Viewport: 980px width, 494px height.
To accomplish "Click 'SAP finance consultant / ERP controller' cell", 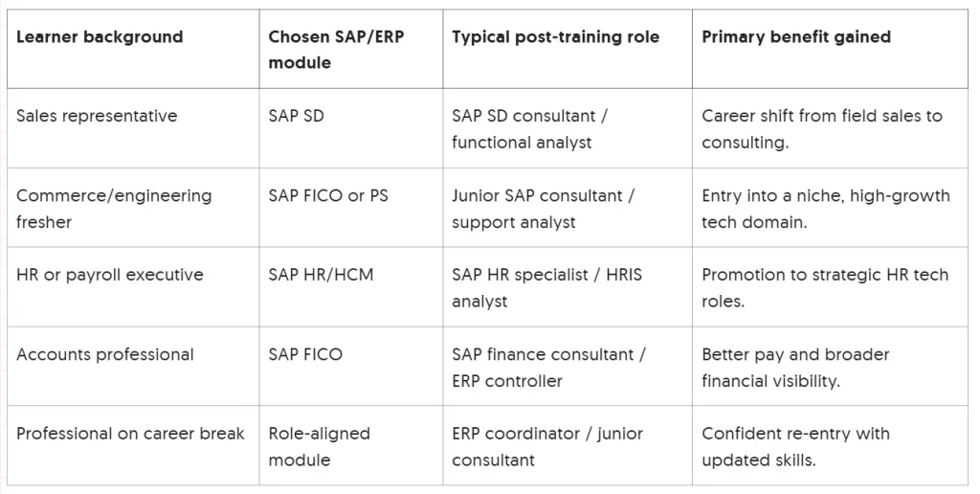I will click(548, 367).
